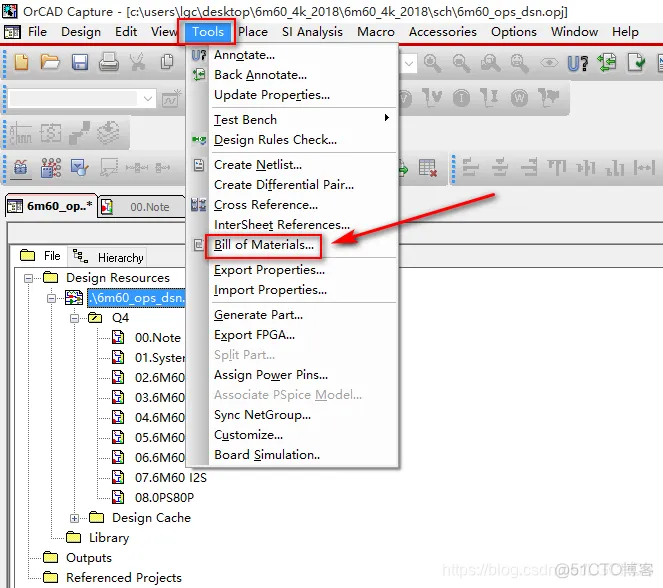
Task: Click the table with red X icon
Action: pyautogui.click(x=427, y=168)
